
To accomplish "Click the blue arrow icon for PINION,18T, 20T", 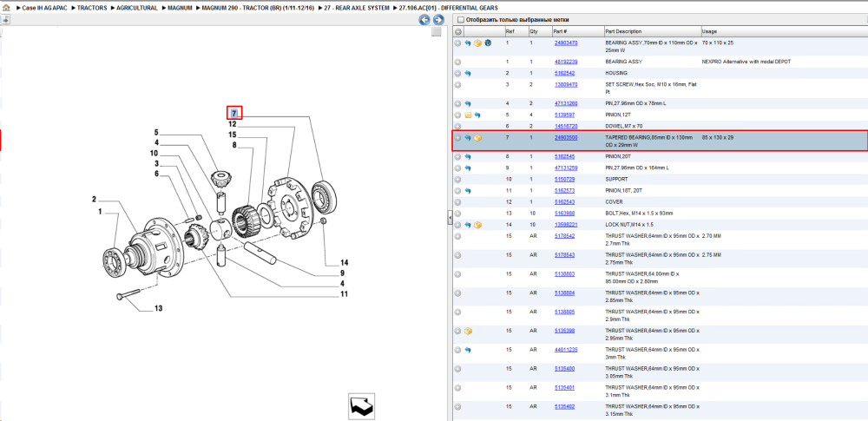I will 468,191.
